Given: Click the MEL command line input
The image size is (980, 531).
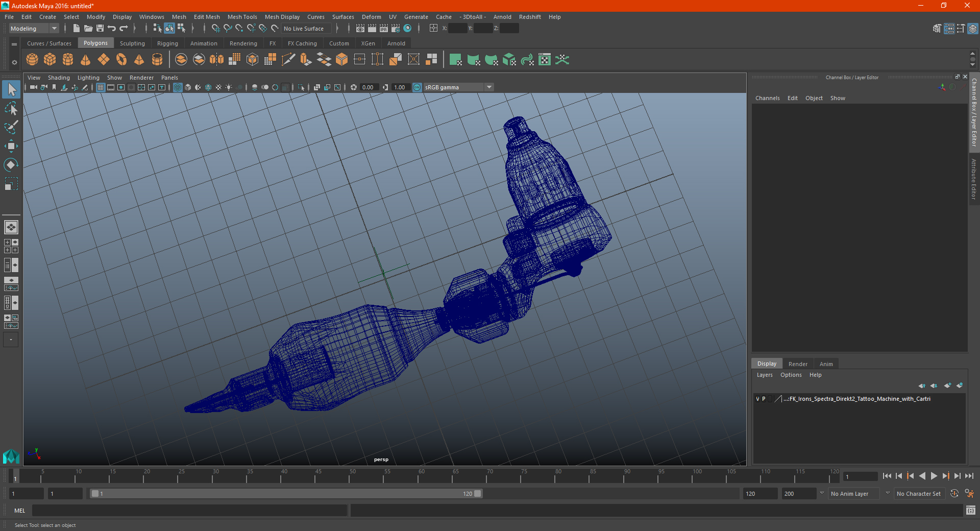Looking at the screenshot, I should (x=190, y=511).
